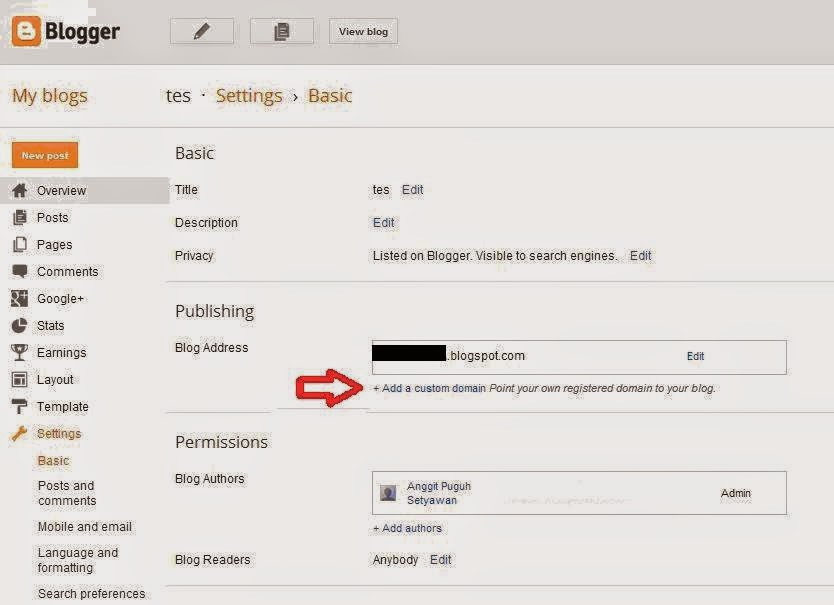The height and width of the screenshot is (605, 834).
Task: Click the tes blog name in breadcrumb
Action: (x=178, y=96)
